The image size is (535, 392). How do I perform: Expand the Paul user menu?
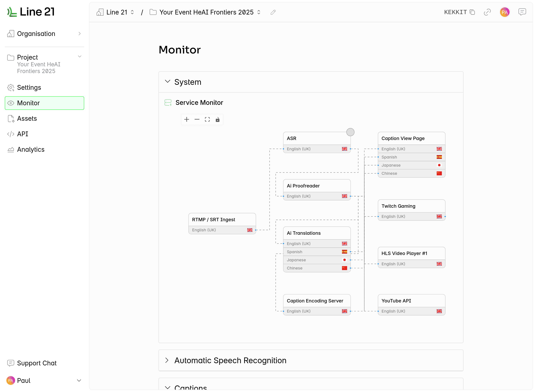coord(79,380)
